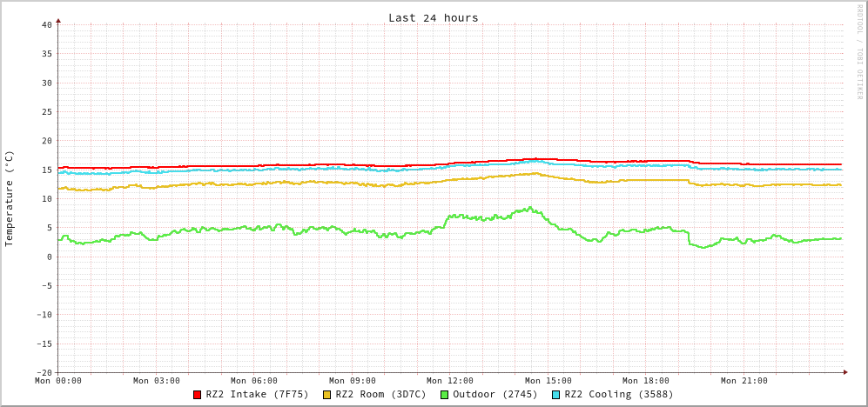Click the Mon 06:00 time axis label
Viewport: 868px width, 407px height.
coord(254,381)
